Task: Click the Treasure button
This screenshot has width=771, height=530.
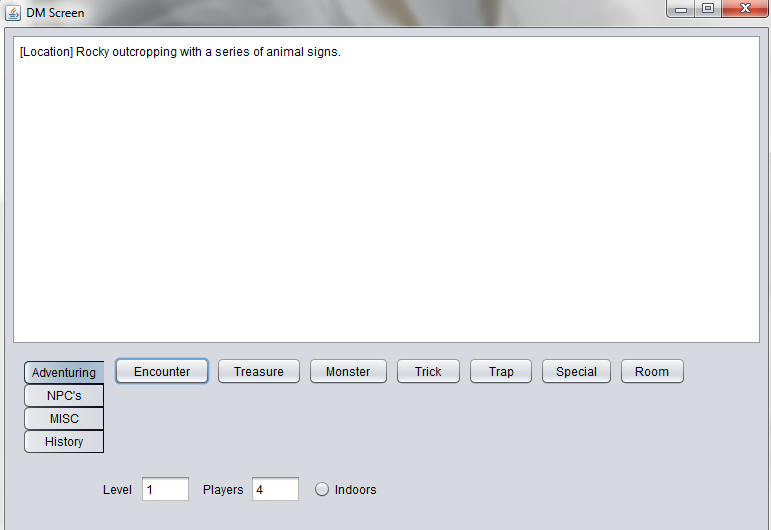Action: pyautogui.click(x=259, y=371)
